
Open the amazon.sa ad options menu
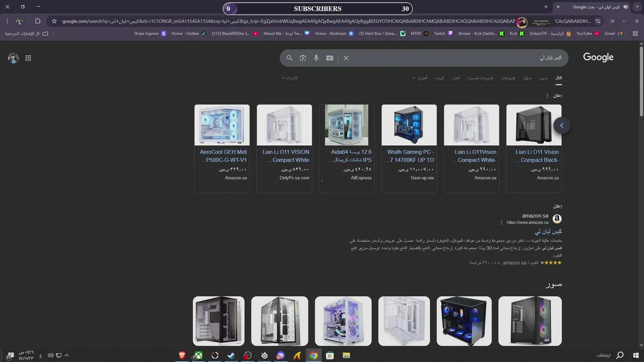pyautogui.click(x=501, y=222)
